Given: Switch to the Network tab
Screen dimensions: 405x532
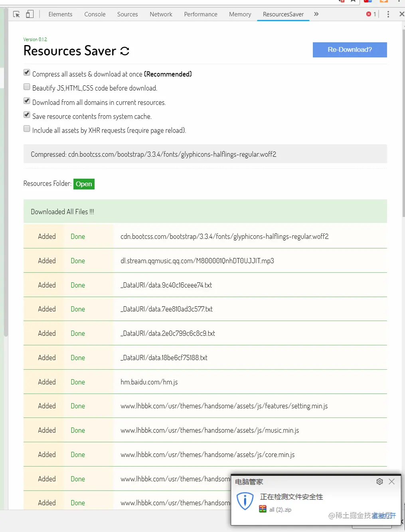Looking at the screenshot, I should [161, 14].
